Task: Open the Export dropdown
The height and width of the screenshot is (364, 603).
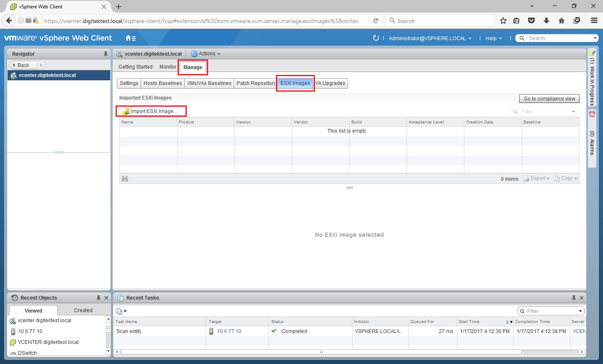Action: tap(536, 179)
